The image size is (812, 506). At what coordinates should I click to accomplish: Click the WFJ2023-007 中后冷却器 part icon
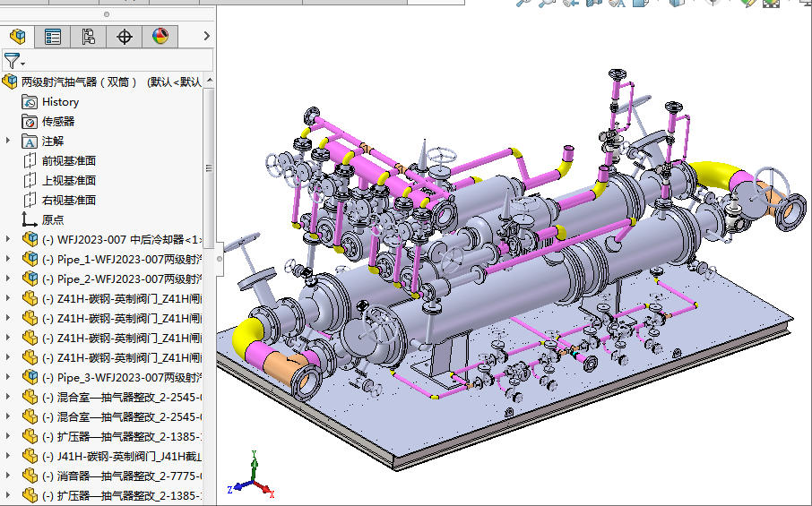30,239
